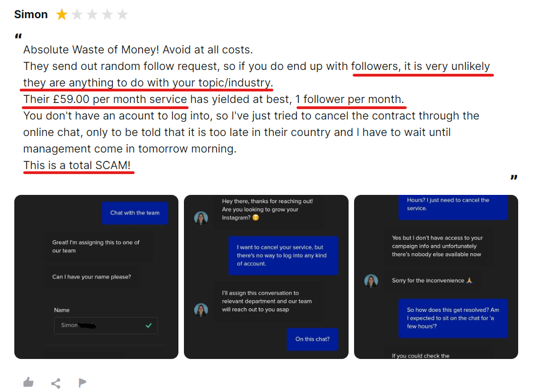Viewport: 538px width, 392px height.
Task: Click the fourth empty rating star
Action: point(107,14)
